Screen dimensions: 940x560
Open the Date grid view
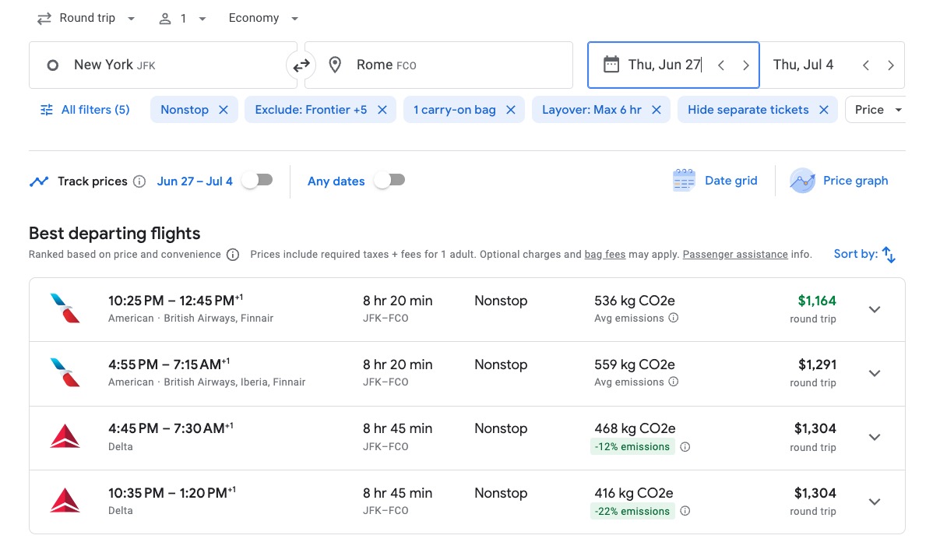coord(715,181)
